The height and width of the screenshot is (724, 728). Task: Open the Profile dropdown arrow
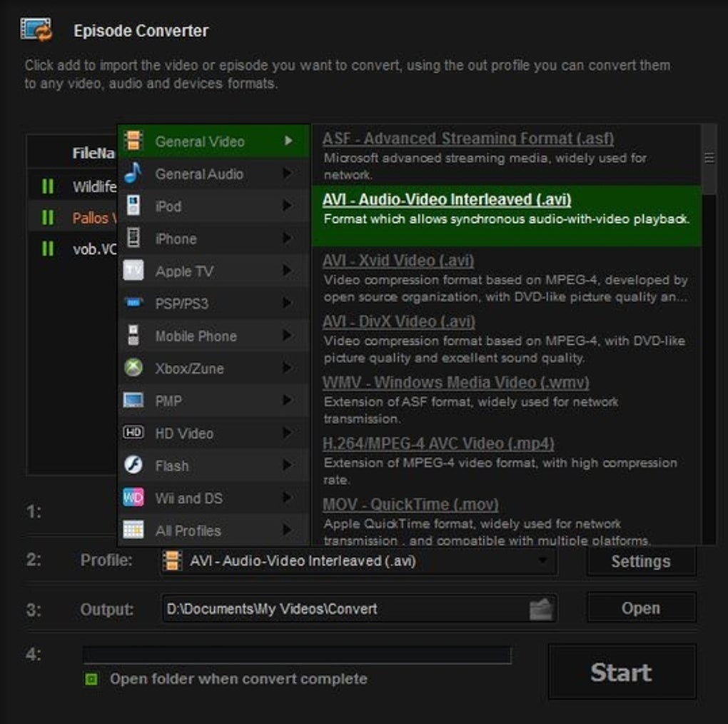(x=542, y=560)
